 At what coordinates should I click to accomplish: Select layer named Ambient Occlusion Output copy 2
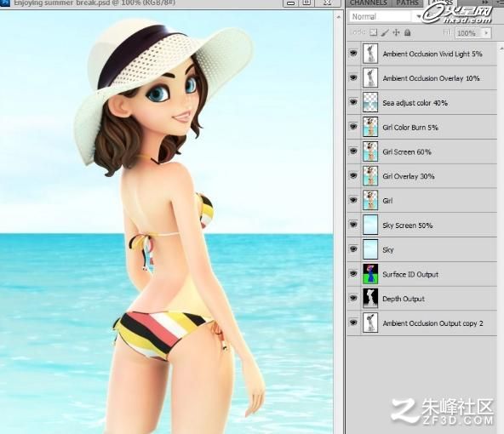click(x=432, y=323)
